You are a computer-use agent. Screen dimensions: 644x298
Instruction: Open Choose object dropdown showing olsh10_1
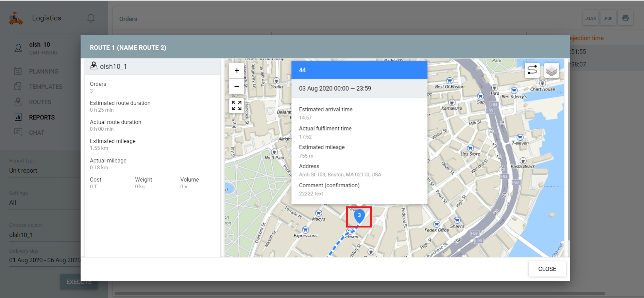pos(44,235)
